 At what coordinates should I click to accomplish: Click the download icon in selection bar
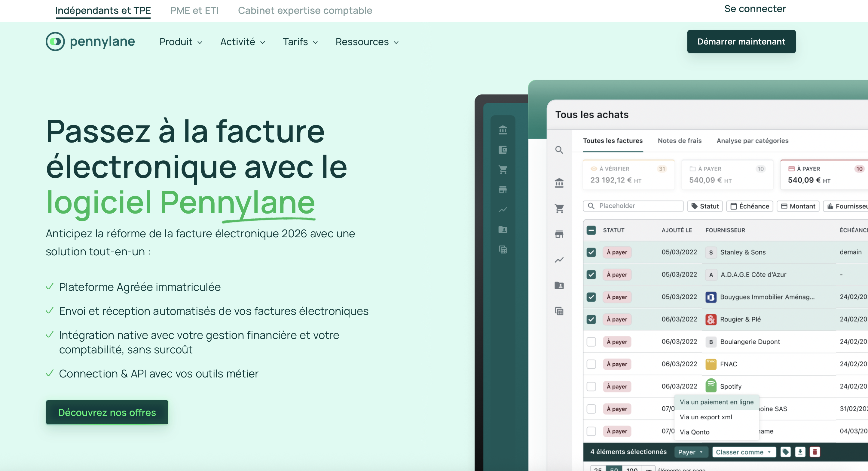(800, 452)
